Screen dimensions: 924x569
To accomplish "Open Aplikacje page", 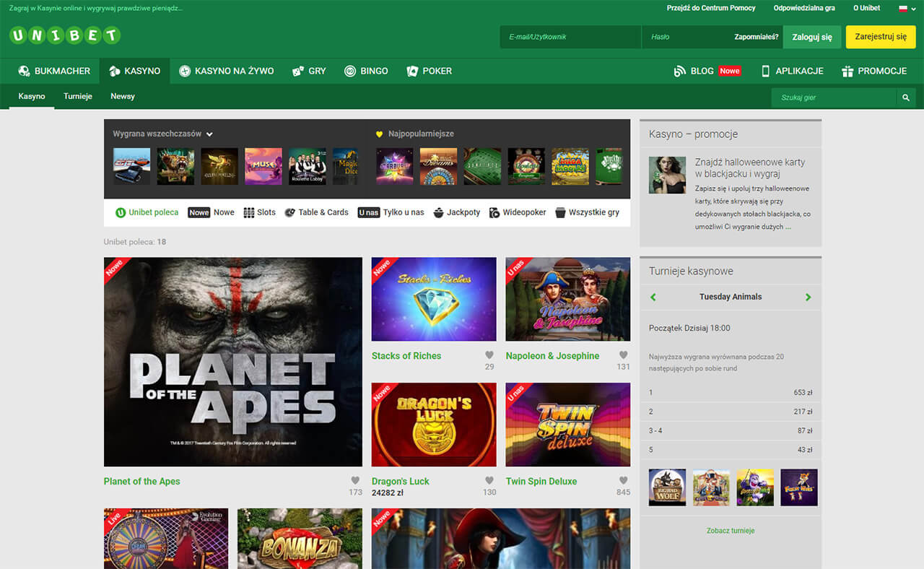I will pos(792,71).
